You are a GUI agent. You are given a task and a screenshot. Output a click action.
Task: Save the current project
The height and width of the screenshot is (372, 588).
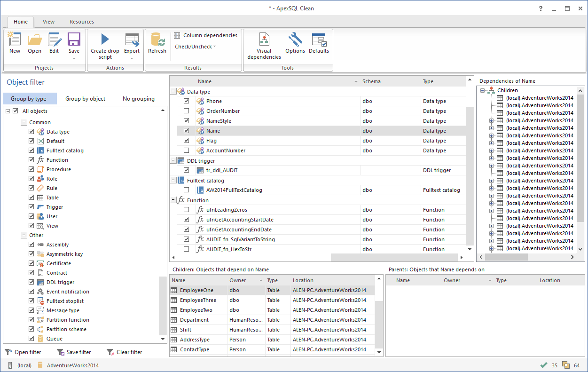point(73,41)
